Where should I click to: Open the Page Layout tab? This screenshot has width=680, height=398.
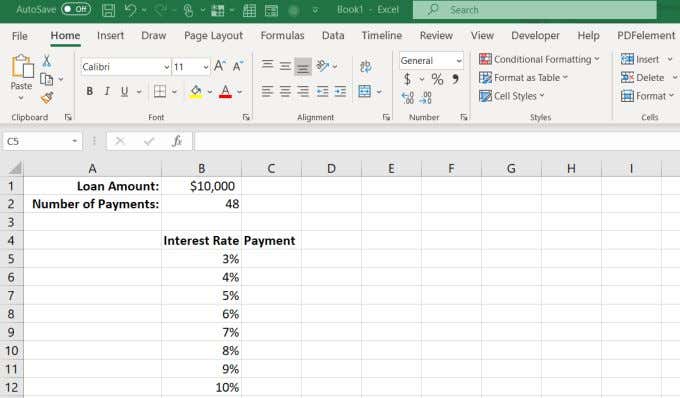213,36
